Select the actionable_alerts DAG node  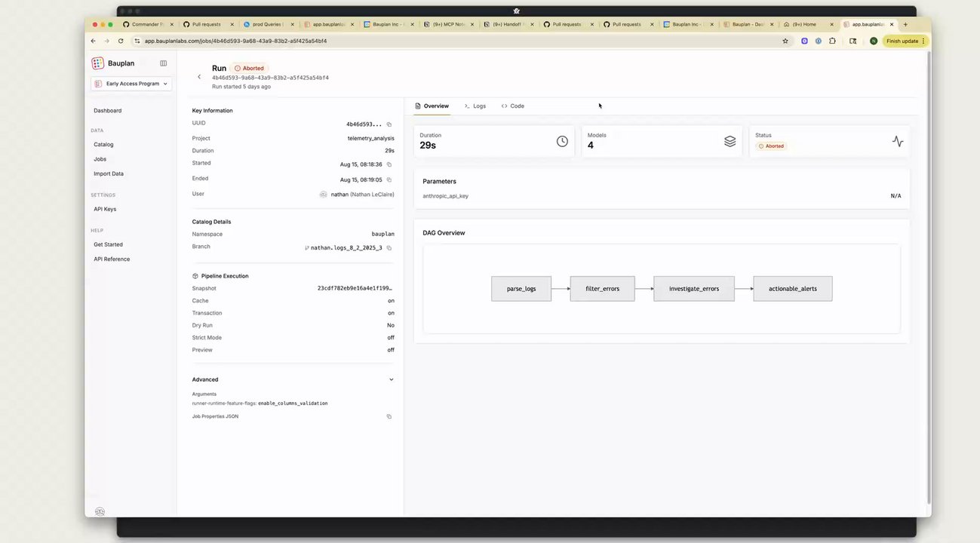(793, 289)
